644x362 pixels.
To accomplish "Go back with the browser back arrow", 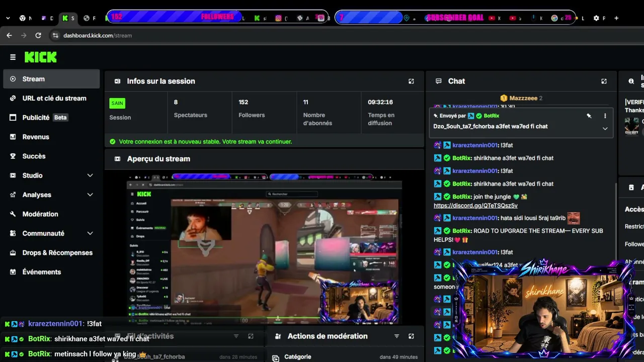I will 9,35.
